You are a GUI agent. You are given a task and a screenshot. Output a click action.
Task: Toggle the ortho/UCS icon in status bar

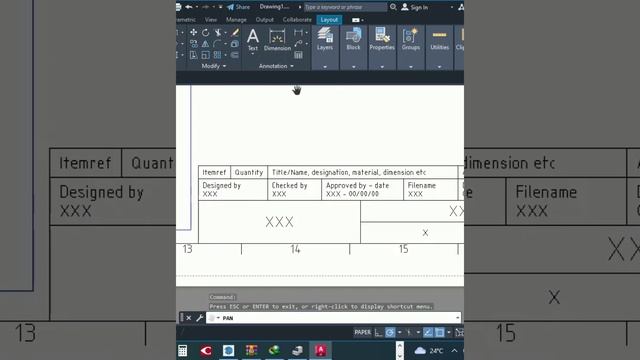(378, 333)
